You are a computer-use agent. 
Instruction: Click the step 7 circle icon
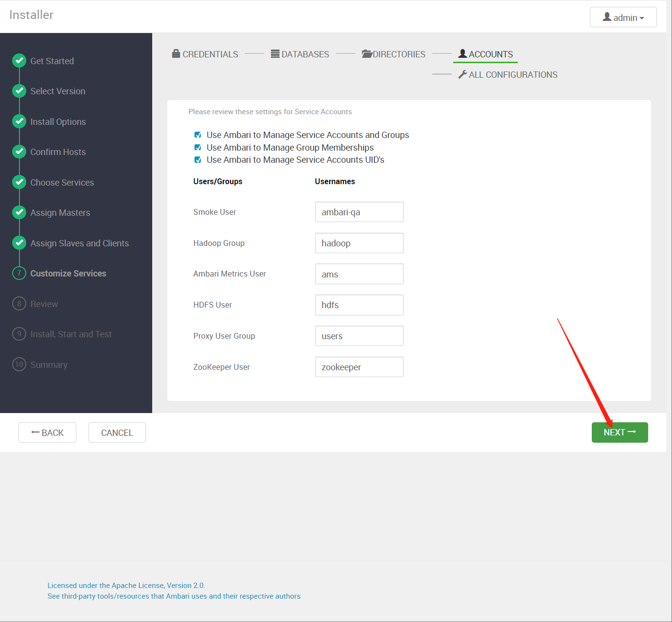tap(19, 273)
